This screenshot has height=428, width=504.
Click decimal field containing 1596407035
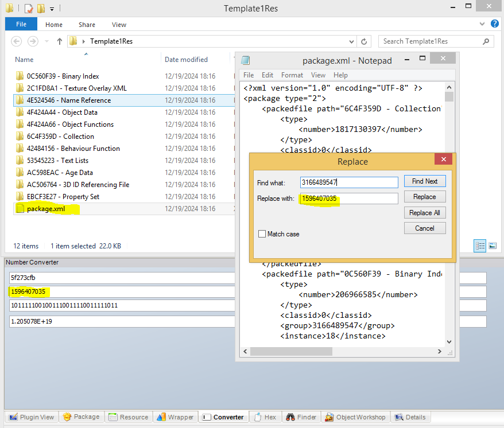(x=122, y=292)
